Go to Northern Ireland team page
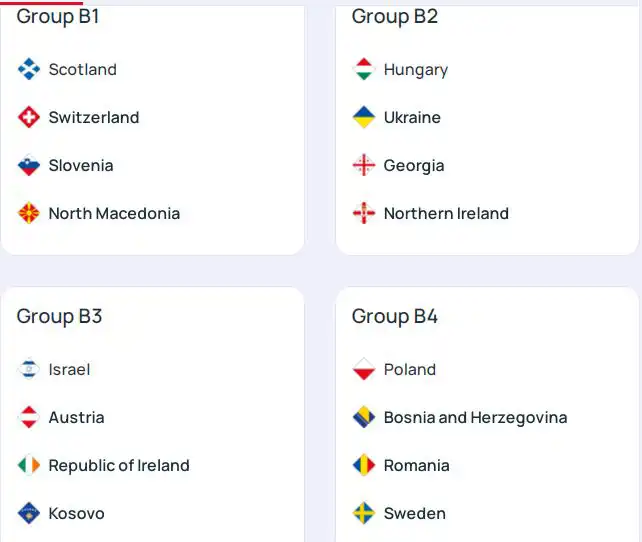Viewport: 642px width, 542px height. click(x=446, y=213)
